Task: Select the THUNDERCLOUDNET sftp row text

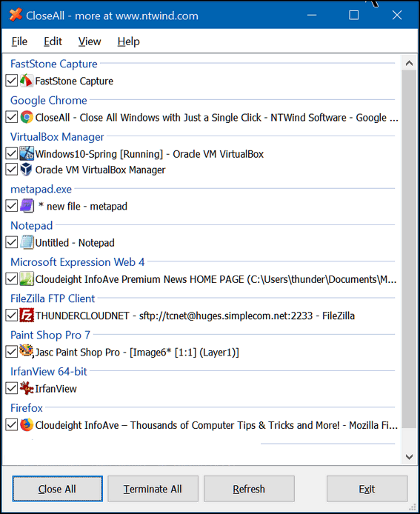Action: coord(195,316)
